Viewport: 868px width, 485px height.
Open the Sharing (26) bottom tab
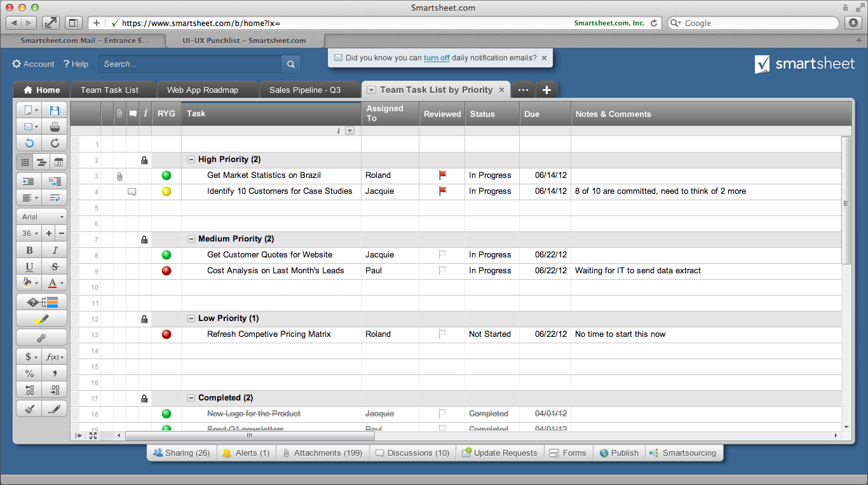182,453
